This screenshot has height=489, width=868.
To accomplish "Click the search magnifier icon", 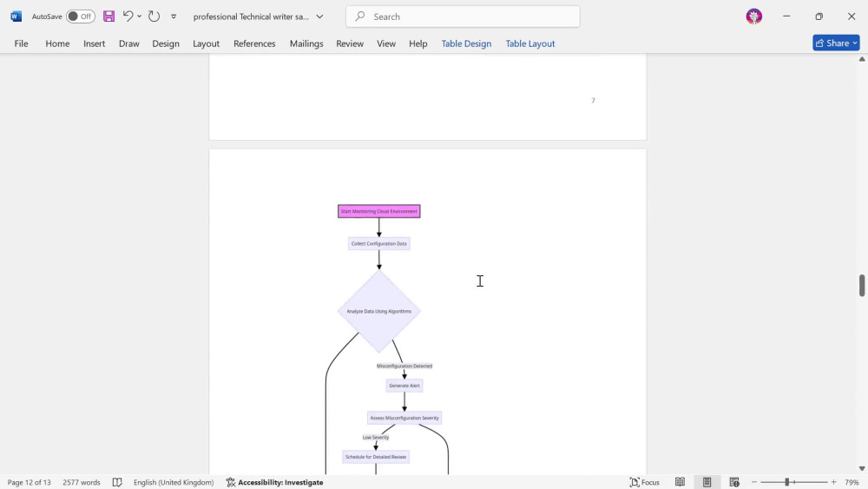I will 360,17.
